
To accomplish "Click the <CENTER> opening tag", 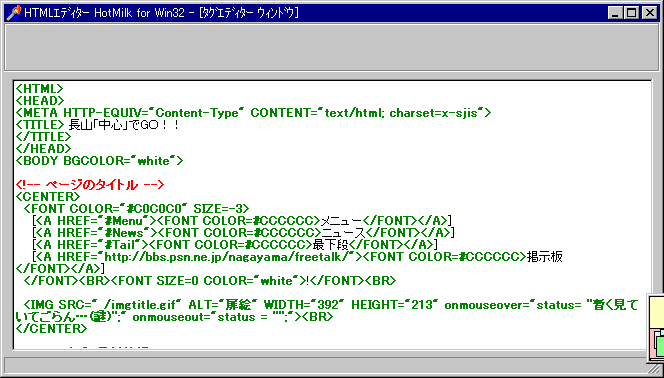I will [x=47, y=197].
